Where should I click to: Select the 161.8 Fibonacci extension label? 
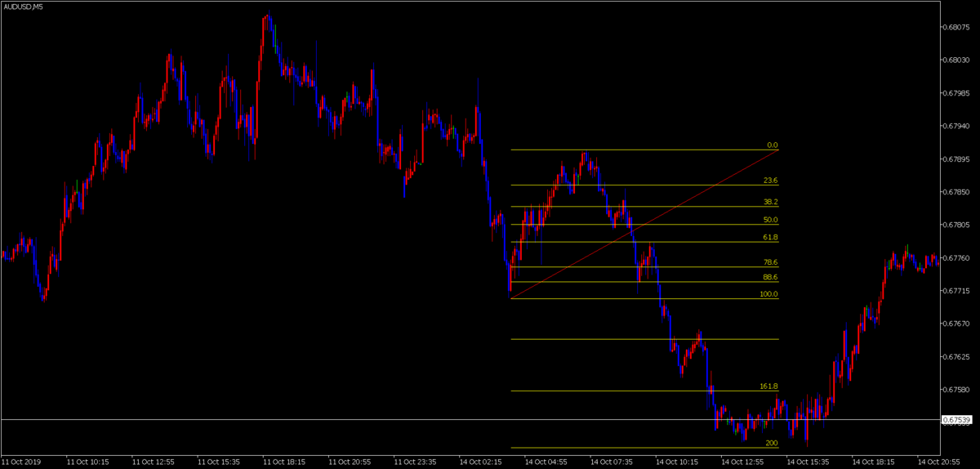coord(768,386)
